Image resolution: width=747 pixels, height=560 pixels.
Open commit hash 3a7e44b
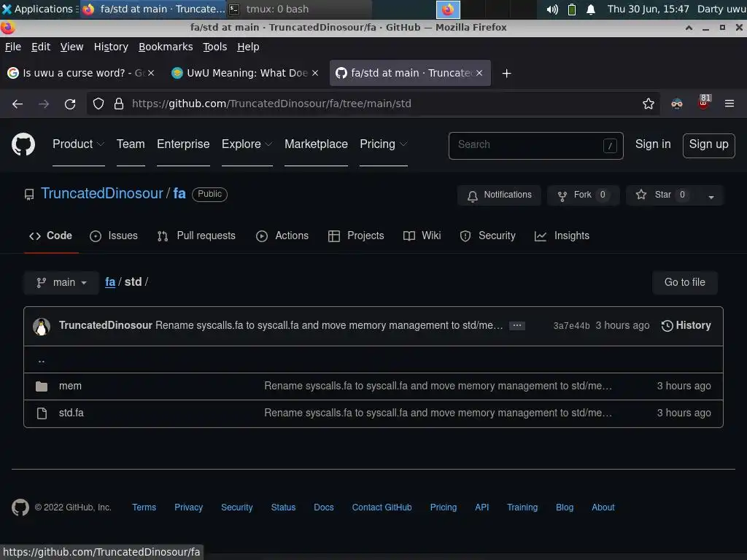571,326
